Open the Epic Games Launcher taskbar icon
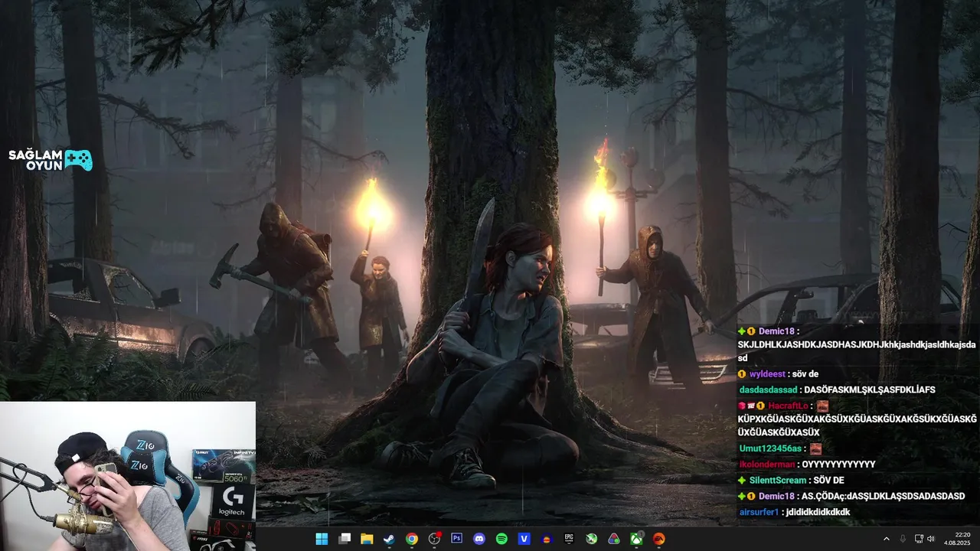Image resolution: width=980 pixels, height=551 pixels. click(x=569, y=539)
